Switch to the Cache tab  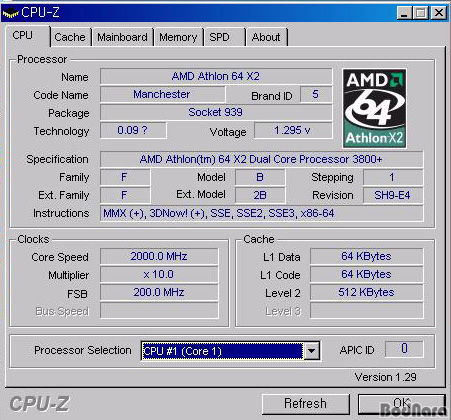[x=70, y=37]
